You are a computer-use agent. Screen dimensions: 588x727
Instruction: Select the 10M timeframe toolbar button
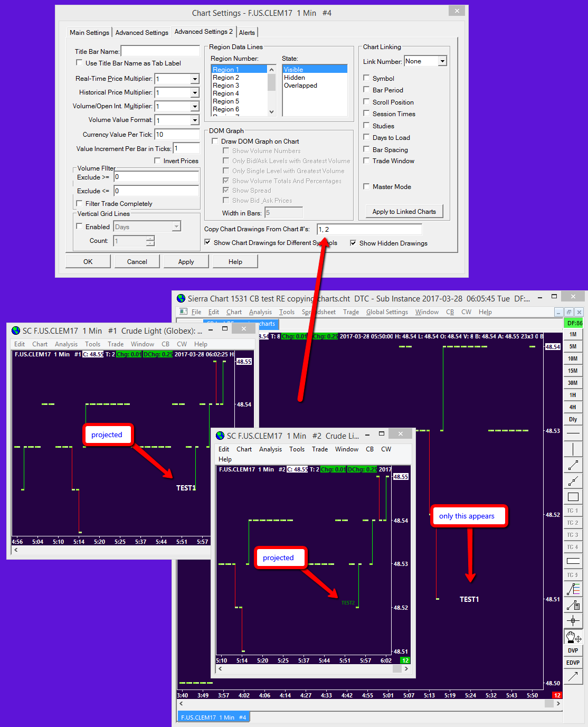tap(573, 358)
